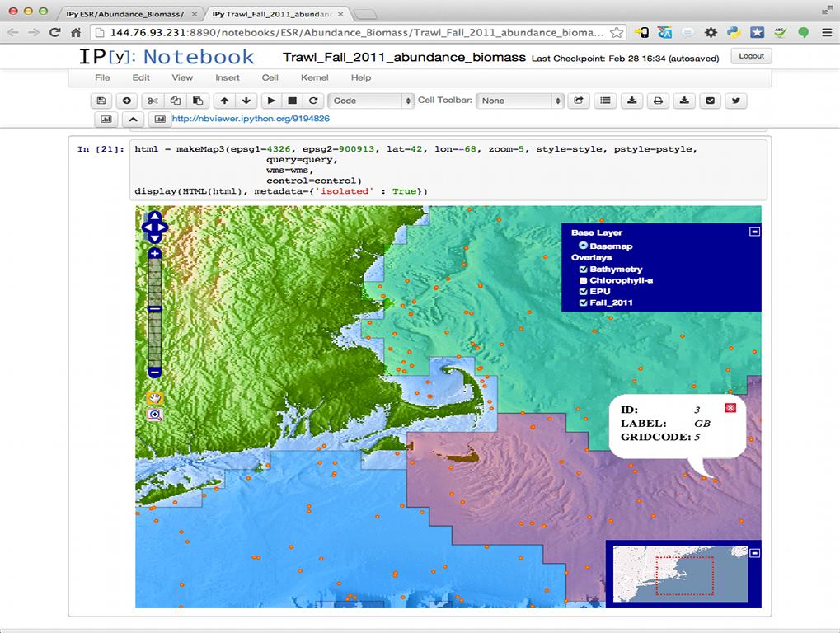This screenshot has width=840, height=633.
Task: Zoom out the map with the minus button
Action: [154, 373]
